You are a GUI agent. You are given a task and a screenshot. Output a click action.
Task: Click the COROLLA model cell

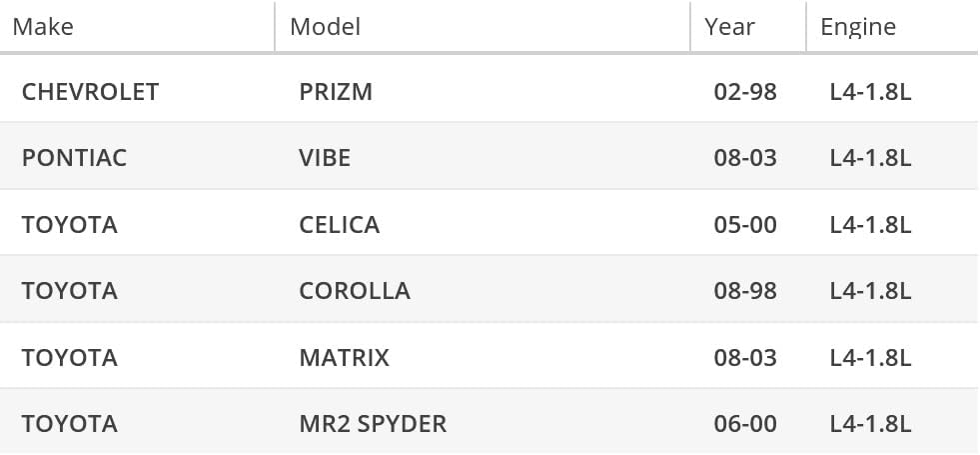(355, 291)
